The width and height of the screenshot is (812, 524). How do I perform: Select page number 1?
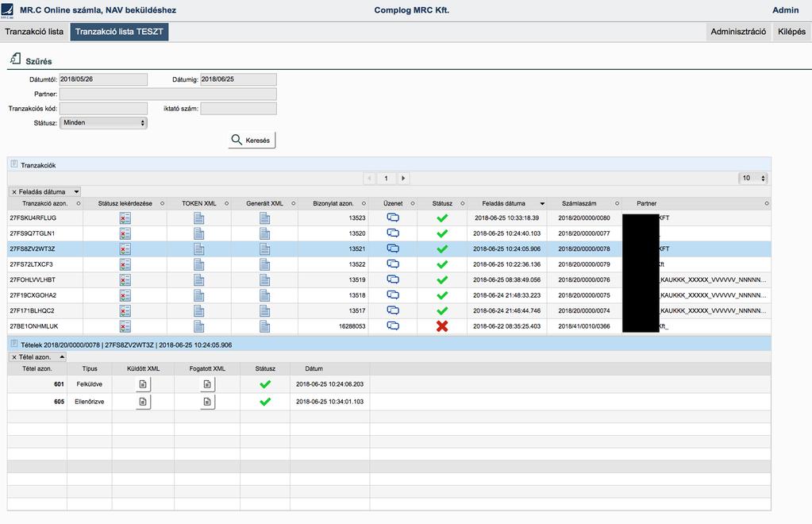point(386,178)
